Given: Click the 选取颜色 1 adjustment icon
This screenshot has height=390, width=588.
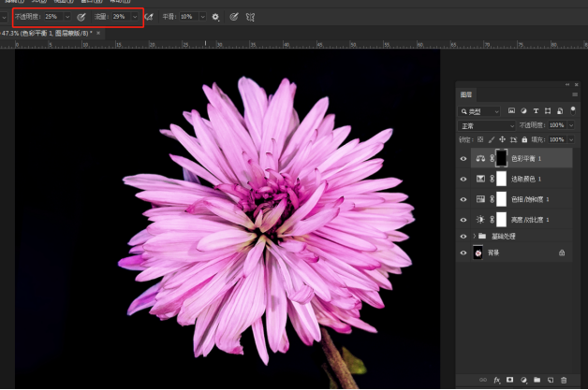Looking at the screenshot, I should pos(480,179).
